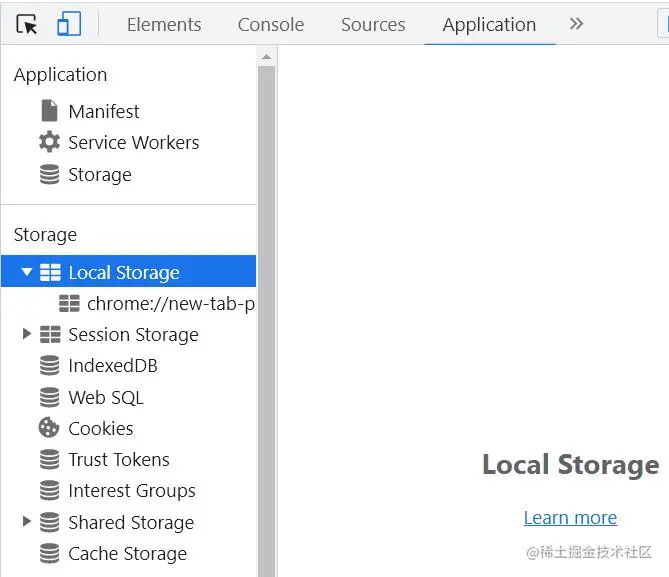The width and height of the screenshot is (669, 577).
Task: Click the Web SQL database icon
Action: [49, 397]
